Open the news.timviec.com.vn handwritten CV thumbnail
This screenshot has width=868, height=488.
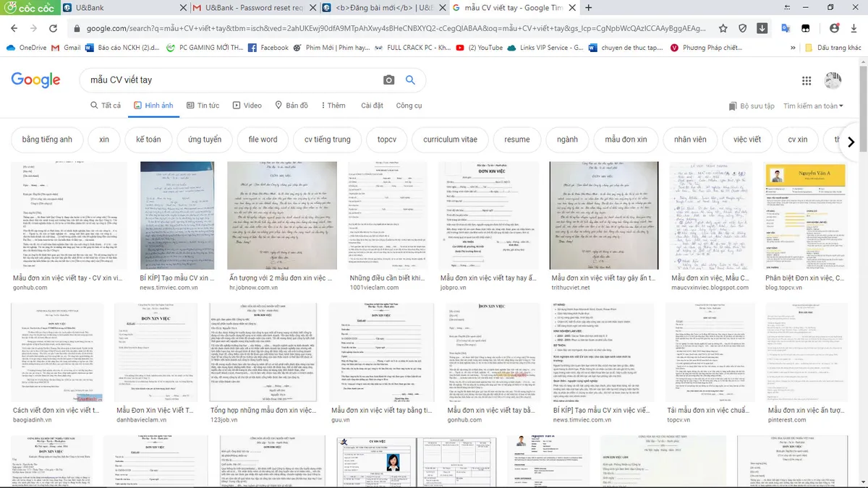point(176,215)
